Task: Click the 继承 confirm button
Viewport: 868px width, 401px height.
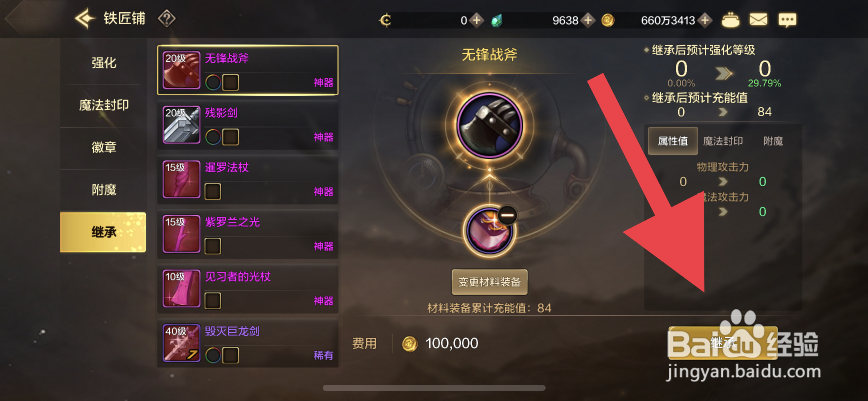Action: [723, 343]
